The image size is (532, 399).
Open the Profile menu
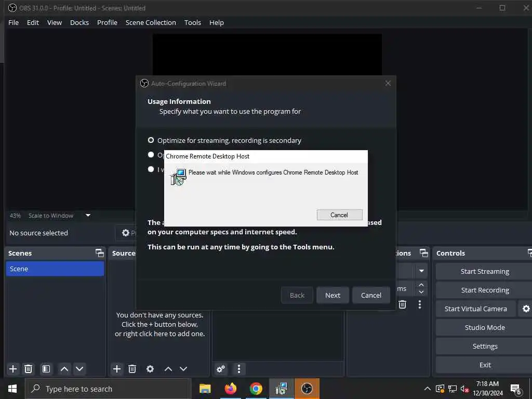click(x=107, y=22)
